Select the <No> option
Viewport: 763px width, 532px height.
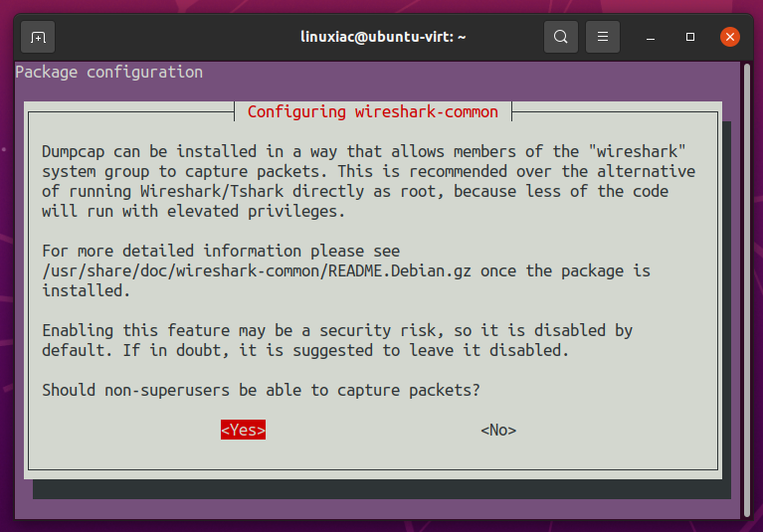[498, 430]
